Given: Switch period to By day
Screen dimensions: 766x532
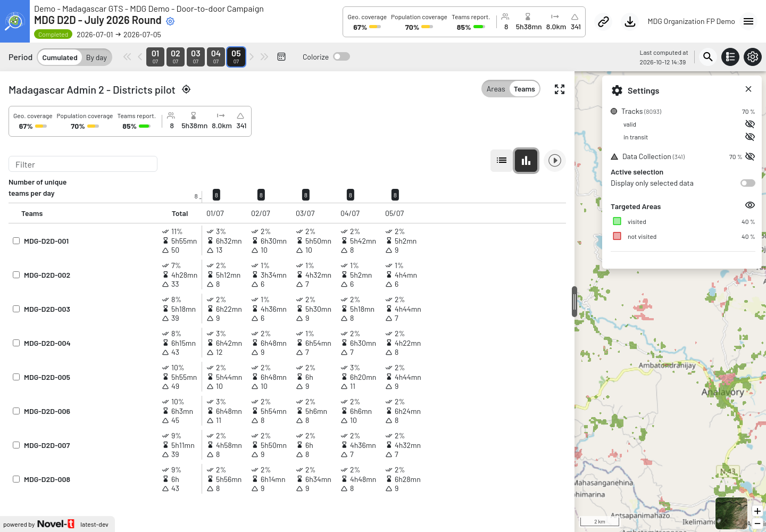Looking at the screenshot, I should (96, 57).
